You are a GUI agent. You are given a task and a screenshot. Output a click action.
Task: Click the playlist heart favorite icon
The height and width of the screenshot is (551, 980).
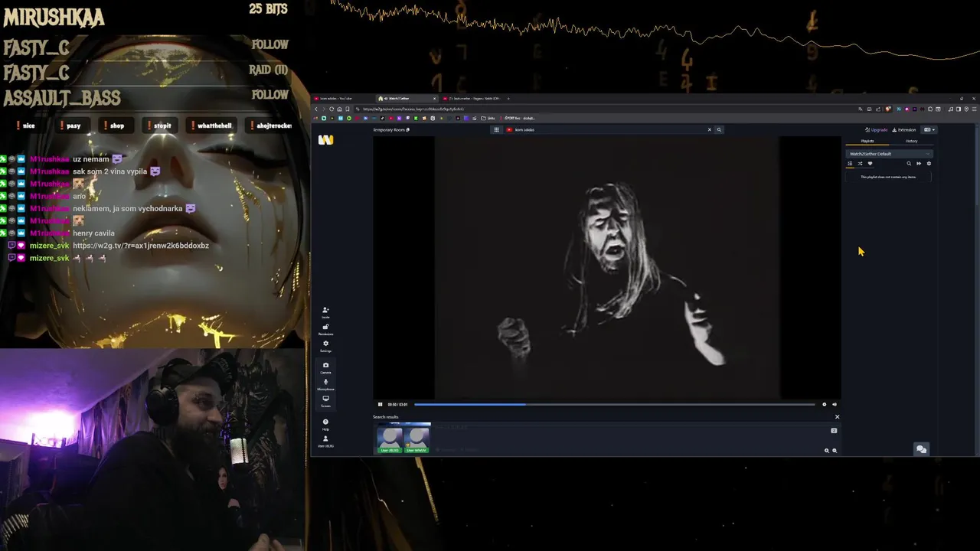tap(870, 163)
